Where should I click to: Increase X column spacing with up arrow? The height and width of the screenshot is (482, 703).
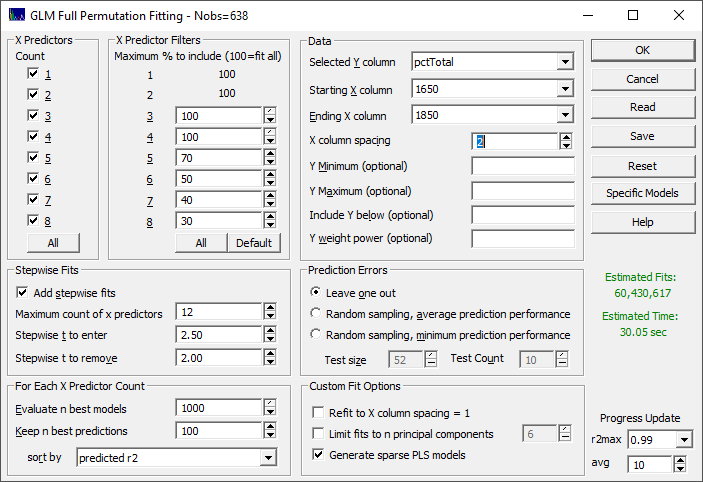point(566,137)
